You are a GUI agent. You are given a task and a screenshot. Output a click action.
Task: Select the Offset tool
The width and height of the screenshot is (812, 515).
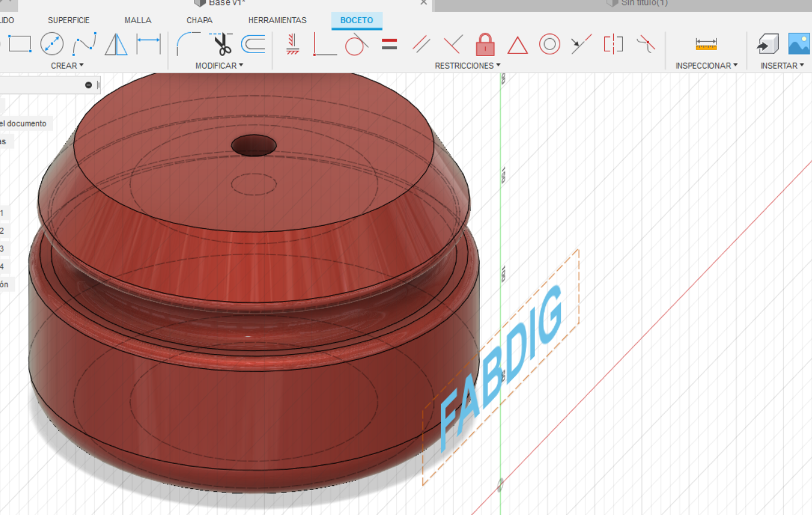click(x=253, y=44)
